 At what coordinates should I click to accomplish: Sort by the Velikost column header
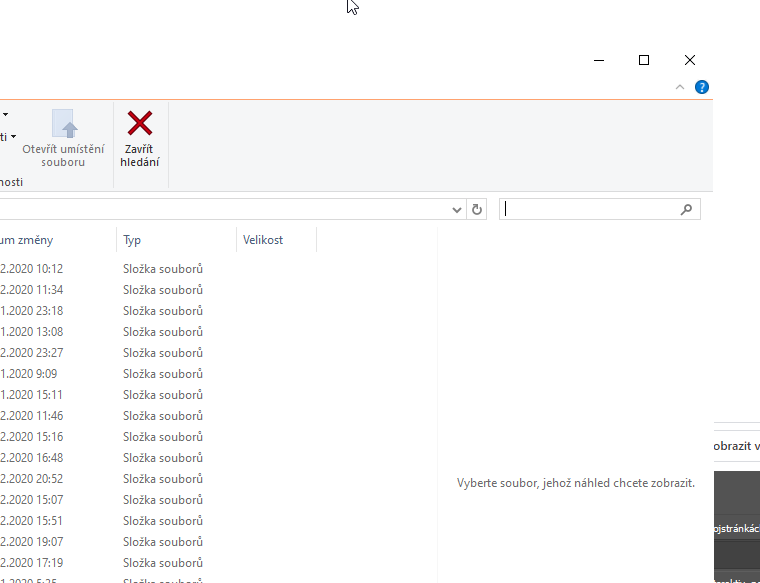pos(276,240)
